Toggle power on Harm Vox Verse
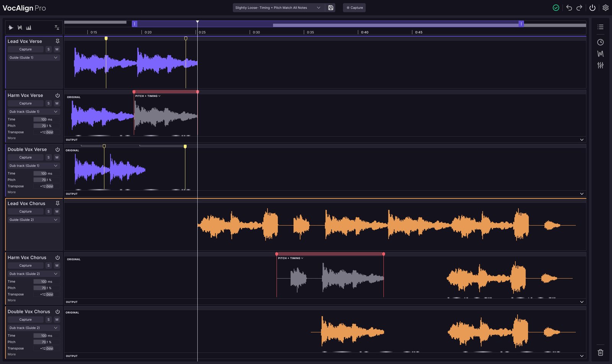 pos(57,95)
